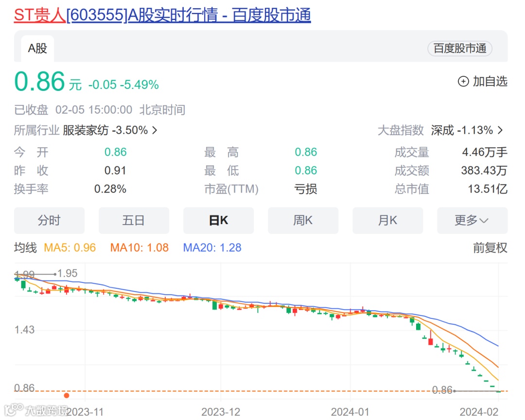Select the 日K chart tab
525x420 pixels.
pyautogui.click(x=218, y=220)
